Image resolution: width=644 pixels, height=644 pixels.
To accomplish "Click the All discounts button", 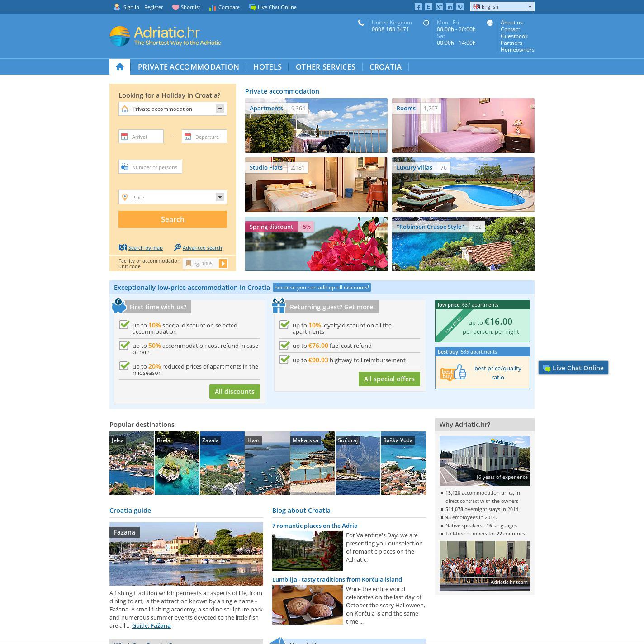I will click(x=235, y=392).
